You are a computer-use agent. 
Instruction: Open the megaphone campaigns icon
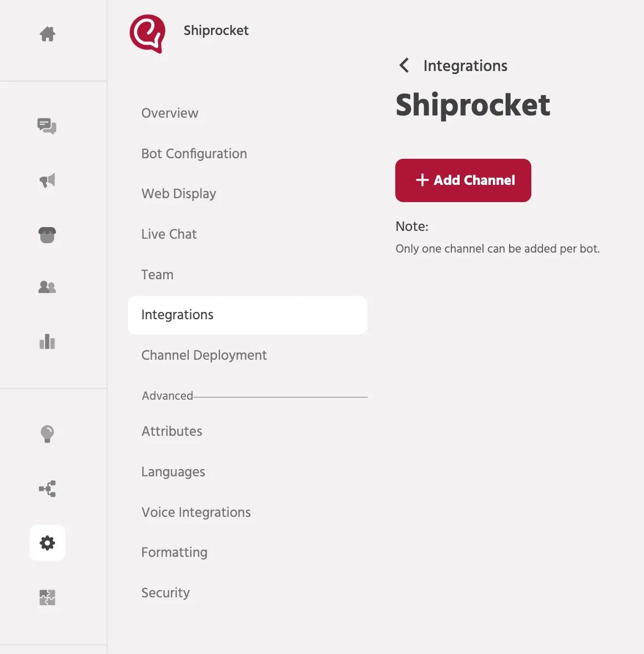tap(47, 180)
